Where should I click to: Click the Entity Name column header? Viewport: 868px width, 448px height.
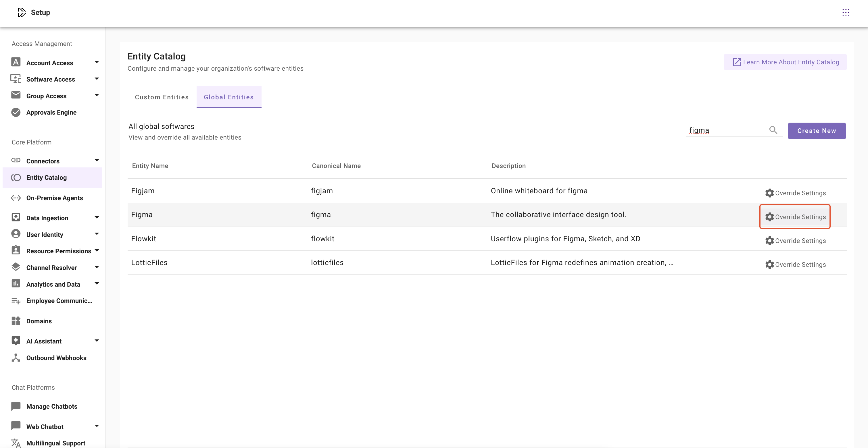click(150, 166)
